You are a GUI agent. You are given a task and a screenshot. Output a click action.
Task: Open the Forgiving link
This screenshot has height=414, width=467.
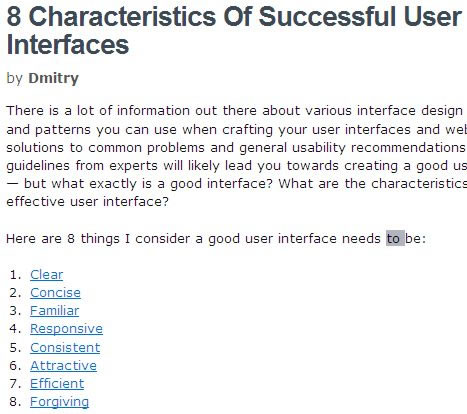click(59, 402)
